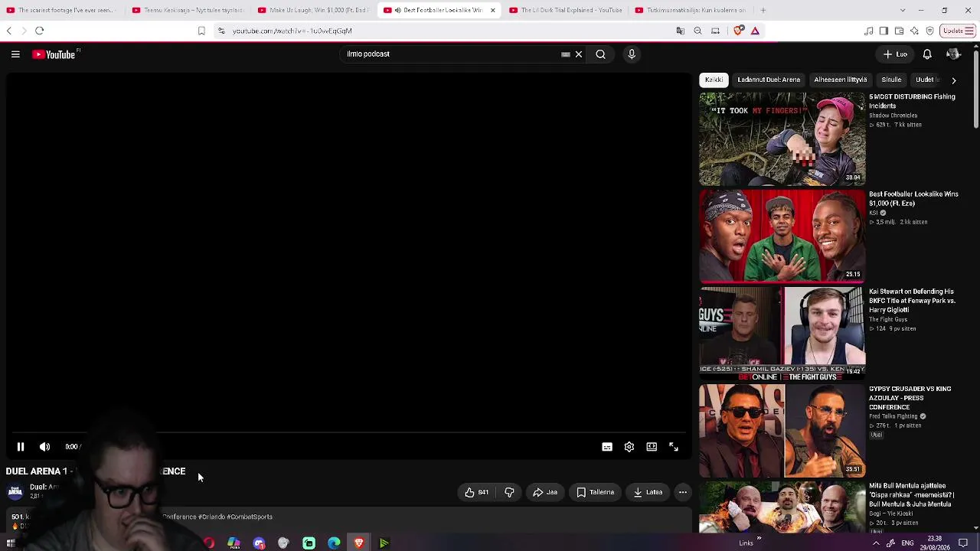Open Brave Rewards triangle icon
Image resolution: width=980 pixels, height=551 pixels.
[x=755, y=31]
